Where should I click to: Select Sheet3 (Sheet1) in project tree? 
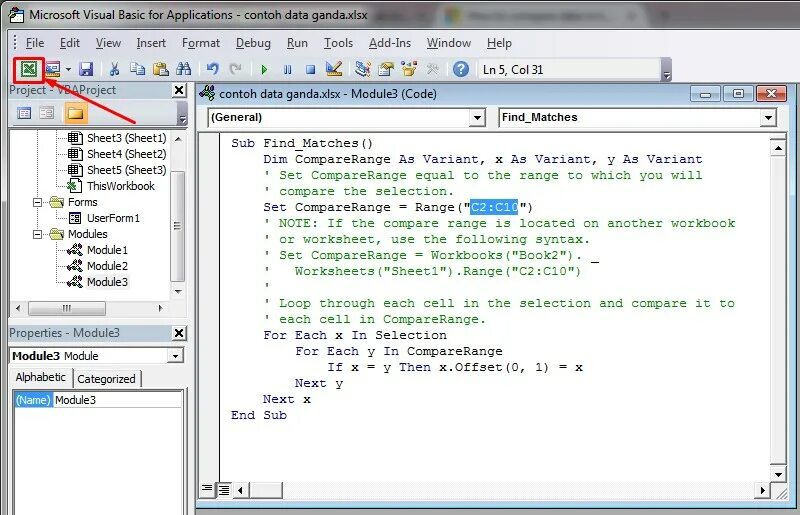(x=127, y=138)
